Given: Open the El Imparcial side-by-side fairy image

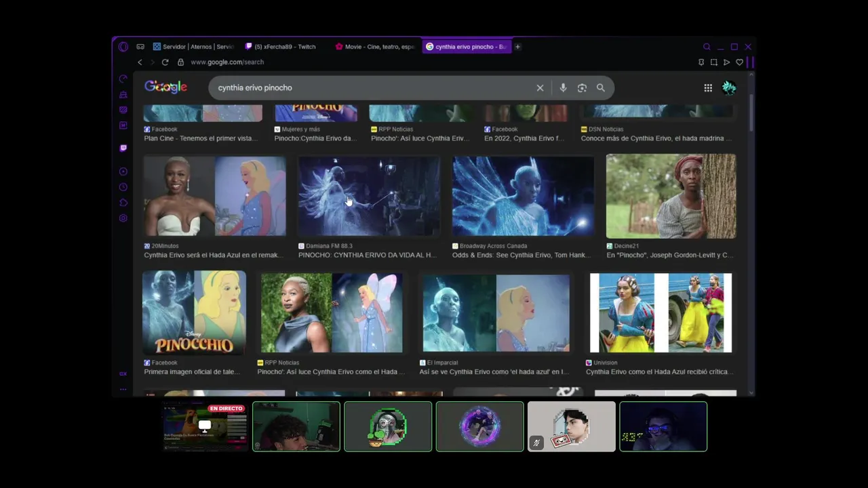Looking at the screenshot, I should (x=496, y=313).
